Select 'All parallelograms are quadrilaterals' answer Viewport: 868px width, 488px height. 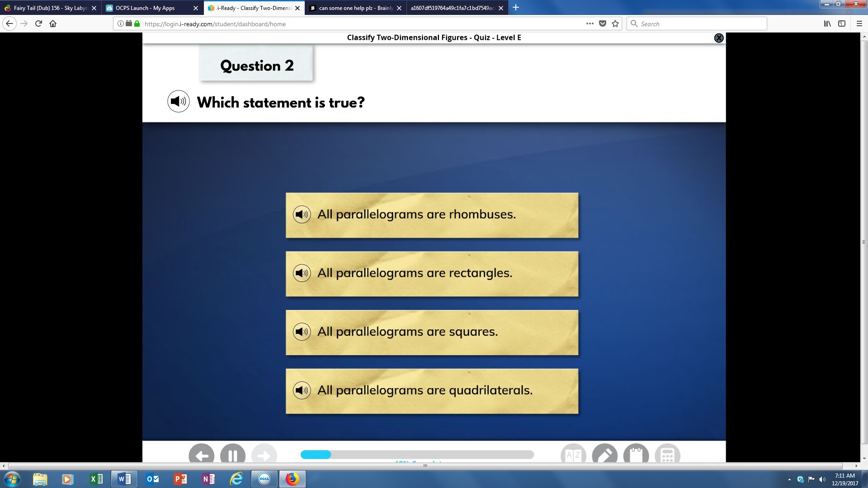pyautogui.click(x=432, y=391)
